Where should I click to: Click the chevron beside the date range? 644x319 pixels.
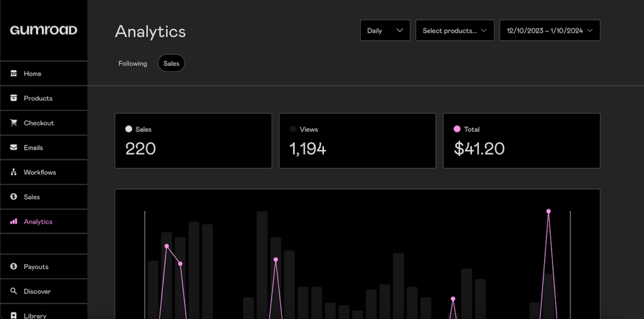tap(590, 30)
